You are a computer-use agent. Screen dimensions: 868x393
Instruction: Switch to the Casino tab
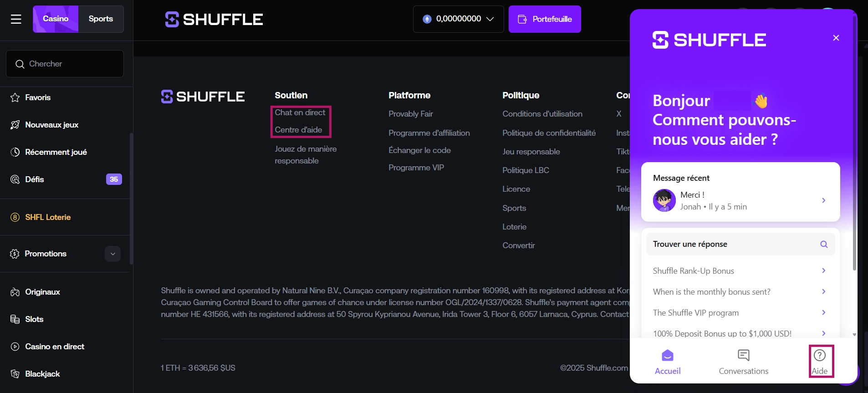coord(56,19)
